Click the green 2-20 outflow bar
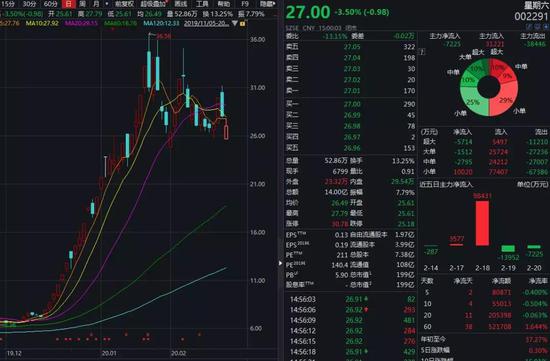The image size is (550, 361). [x=534, y=247]
